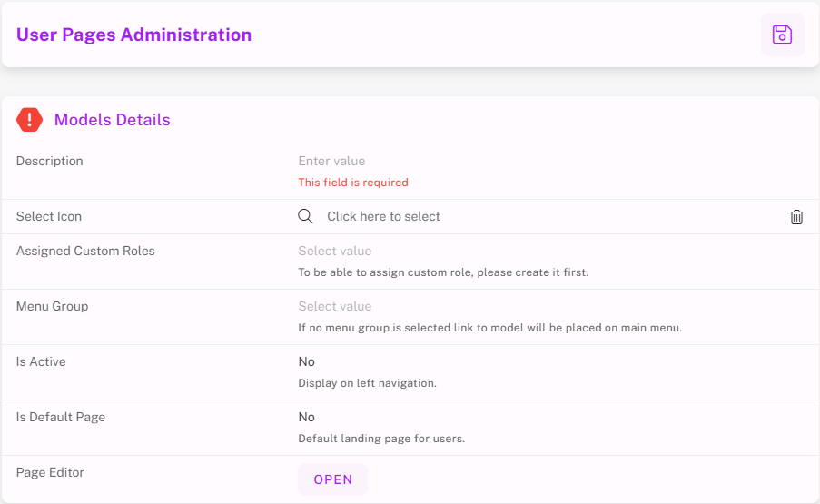Screen dimensions: 820x504
Task: Delete the selected icon with trash icon
Action: coord(796,217)
